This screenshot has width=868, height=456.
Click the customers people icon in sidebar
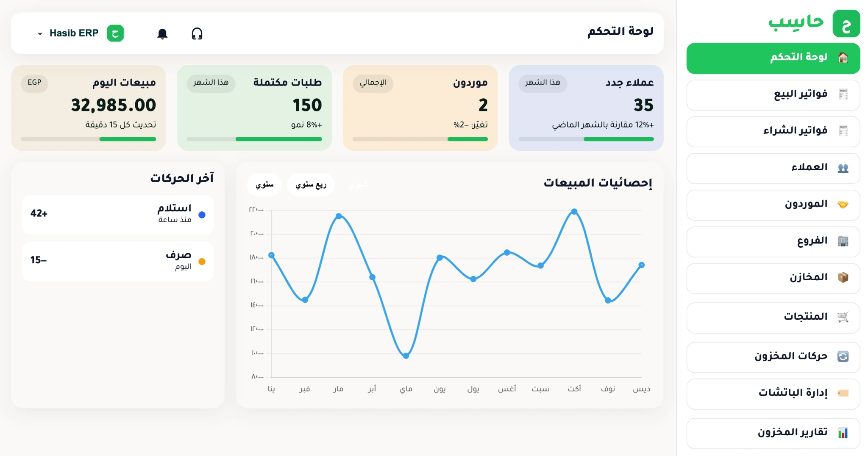pyautogui.click(x=843, y=168)
